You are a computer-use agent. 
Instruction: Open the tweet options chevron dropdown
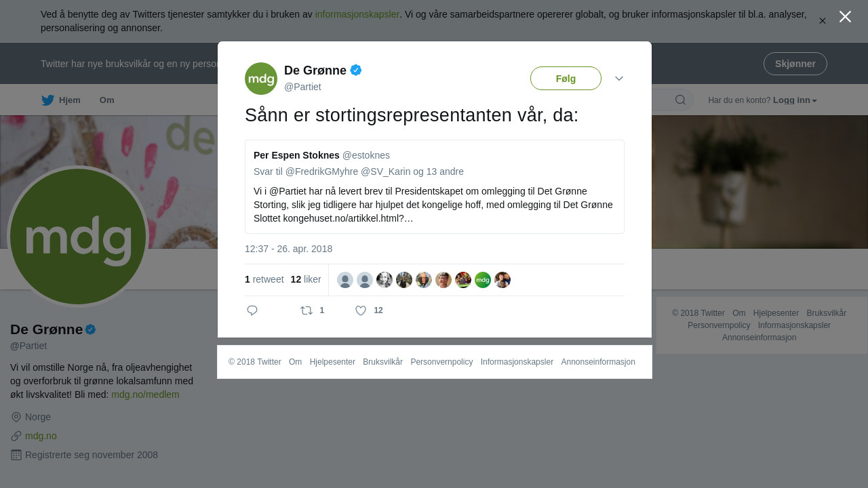click(619, 79)
